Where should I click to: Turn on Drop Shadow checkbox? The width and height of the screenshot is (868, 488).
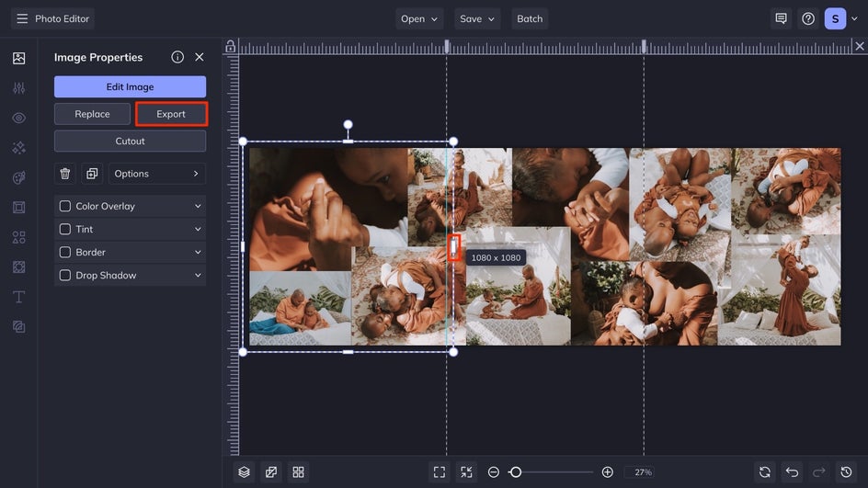(65, 276)
